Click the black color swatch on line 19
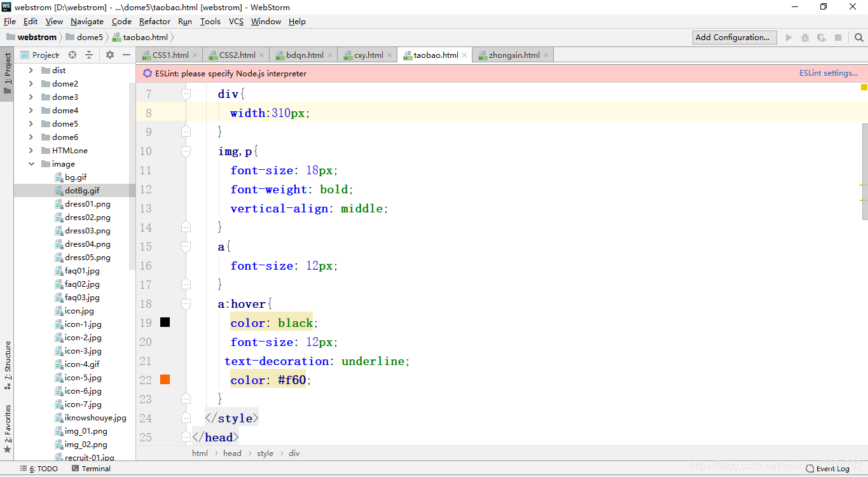Image resolution: width=868 pixels, height=477 pixels. (165, 322)
